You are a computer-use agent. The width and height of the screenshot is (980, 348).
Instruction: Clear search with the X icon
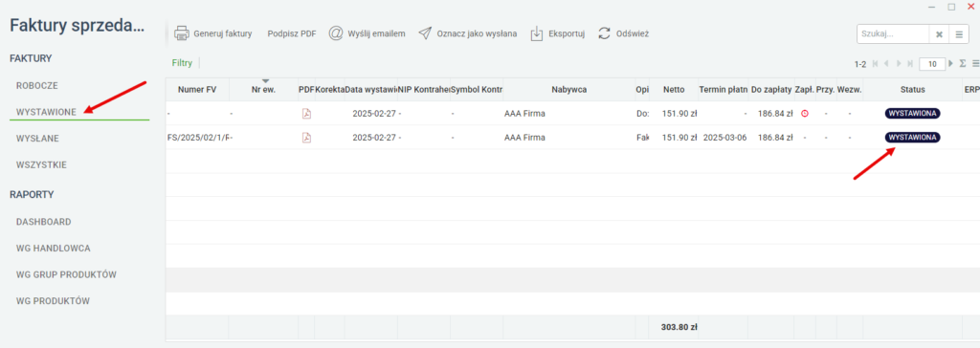[x=939, y=34]
